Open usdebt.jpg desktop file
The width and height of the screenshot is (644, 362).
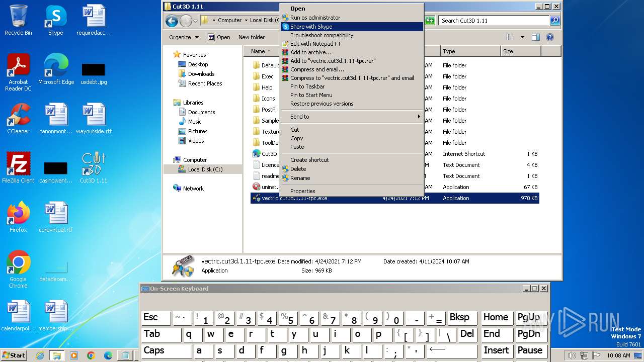[94, 74]
